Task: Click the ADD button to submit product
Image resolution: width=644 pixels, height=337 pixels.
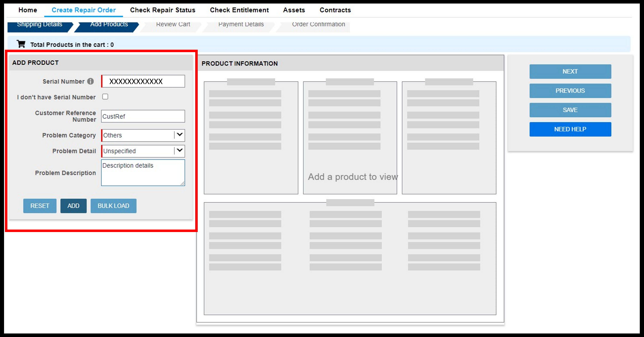Action: point(73,206)
